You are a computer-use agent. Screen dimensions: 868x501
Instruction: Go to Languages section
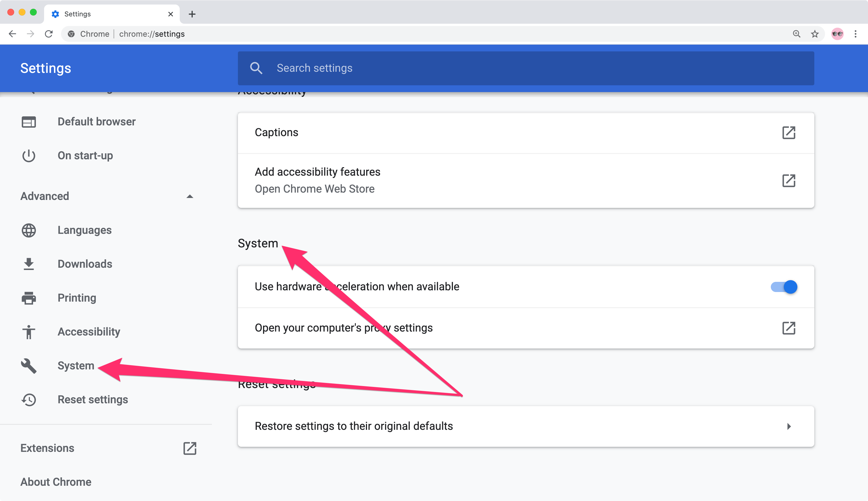point(84,230)
